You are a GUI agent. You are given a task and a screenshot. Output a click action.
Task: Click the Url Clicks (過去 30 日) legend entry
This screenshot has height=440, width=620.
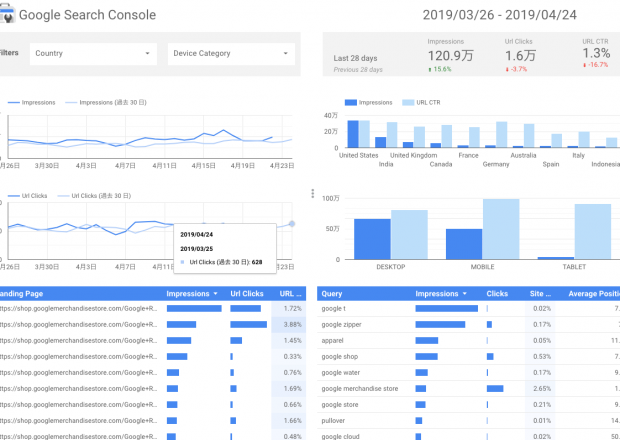[94, 196]
